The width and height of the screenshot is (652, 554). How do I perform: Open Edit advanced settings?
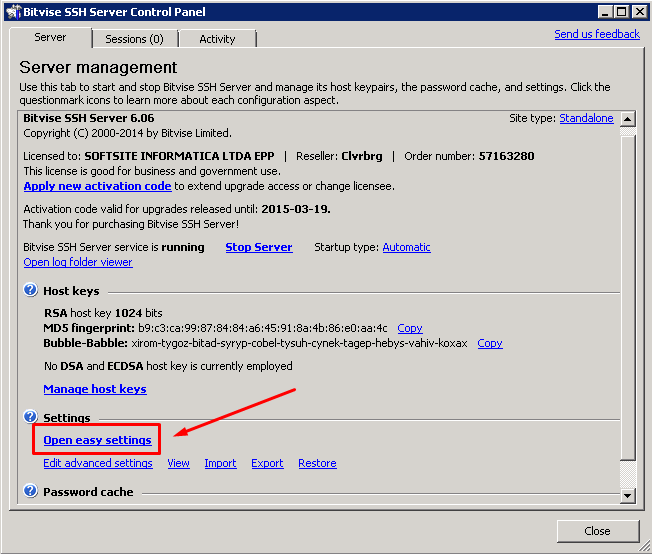point(98,463)
